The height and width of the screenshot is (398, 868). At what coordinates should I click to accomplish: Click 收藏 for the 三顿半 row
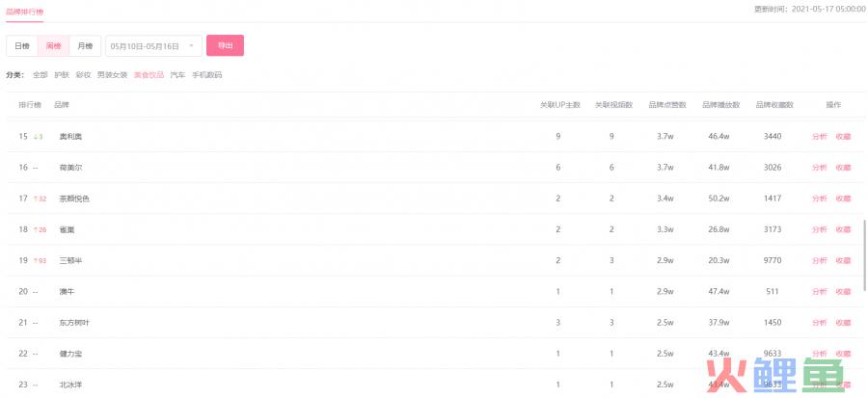pyautogui.click(x=843, y=260)
